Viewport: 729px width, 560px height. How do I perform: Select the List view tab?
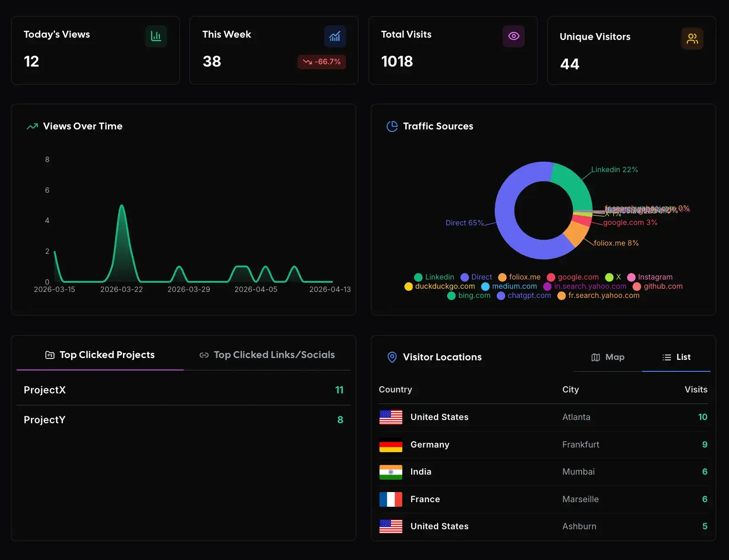click(x=676, y=357)
